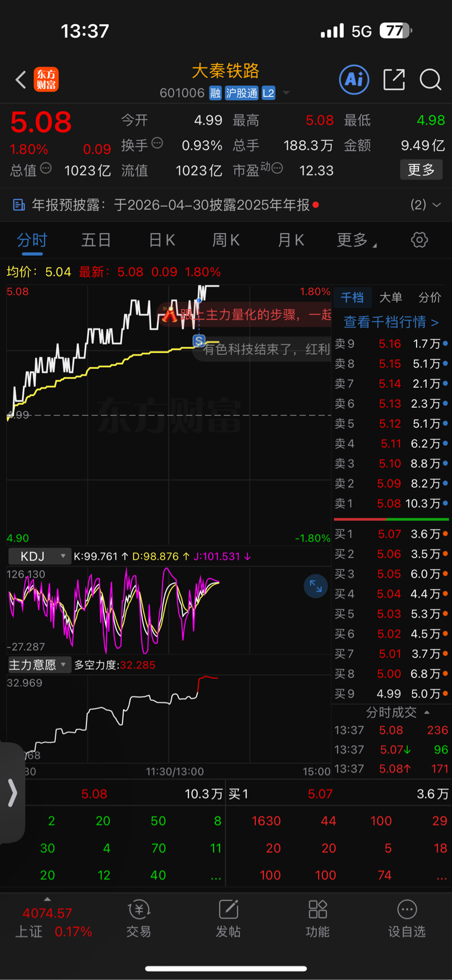Expand stock title dropdown triangle
Image resolution: width=452 pixels, height=980 pixels.
pos(286,93)
